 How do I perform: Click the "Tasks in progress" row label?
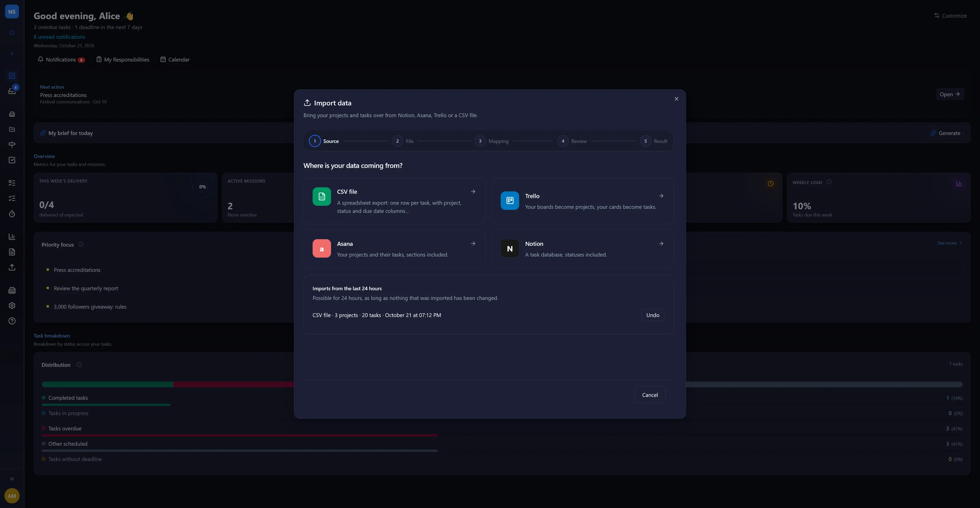coord(68,413)
